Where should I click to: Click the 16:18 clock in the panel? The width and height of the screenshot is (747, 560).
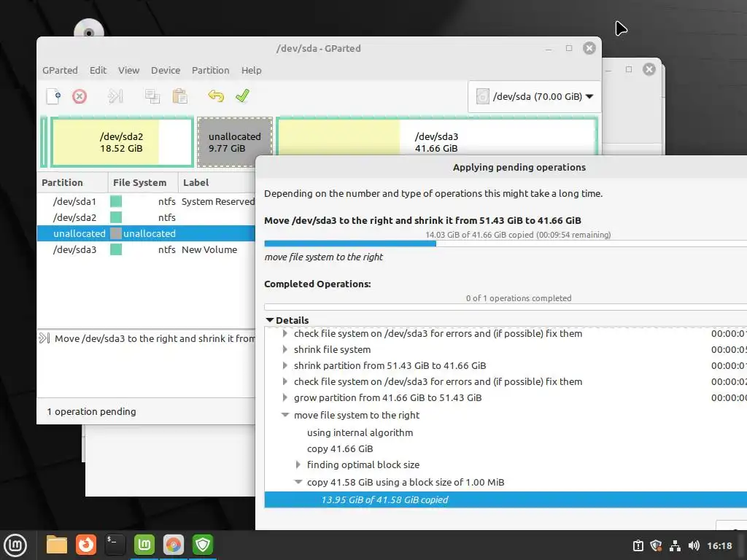[x=719, y=545]
